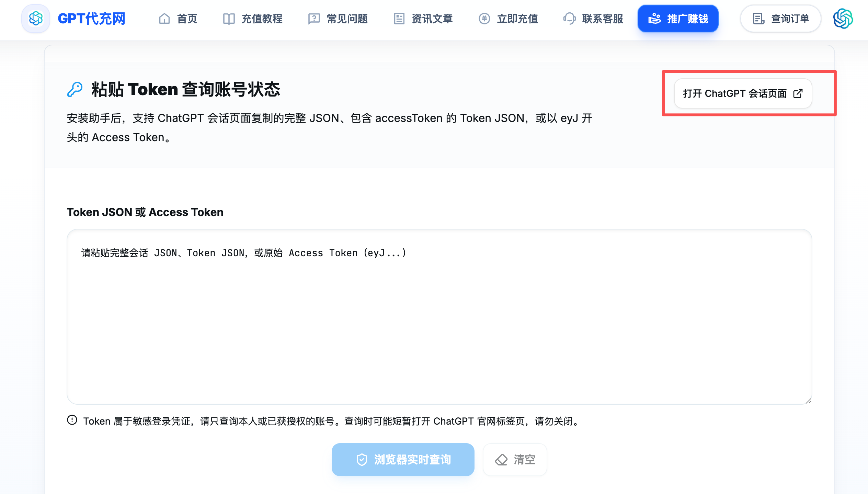Click the GPT代充网 logo icon

click(36, 19)
